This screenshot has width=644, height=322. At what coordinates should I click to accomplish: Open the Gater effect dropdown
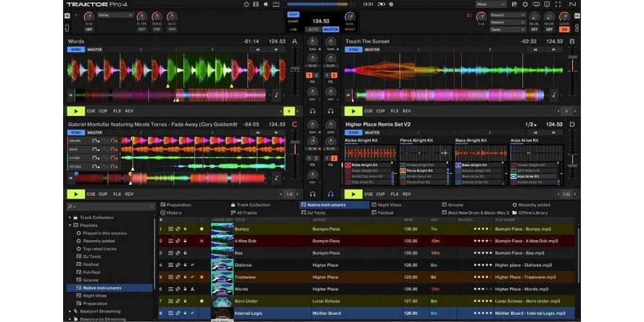507,30
